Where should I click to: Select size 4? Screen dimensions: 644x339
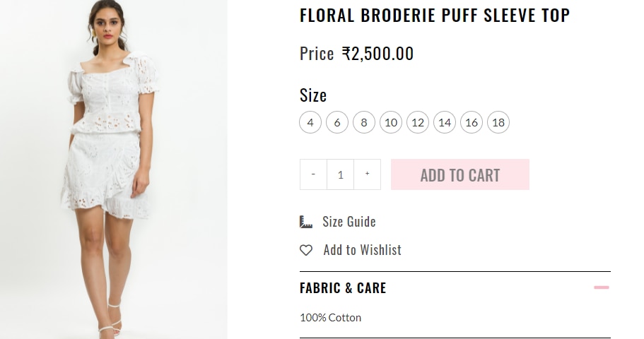click(x=310, y=122)
